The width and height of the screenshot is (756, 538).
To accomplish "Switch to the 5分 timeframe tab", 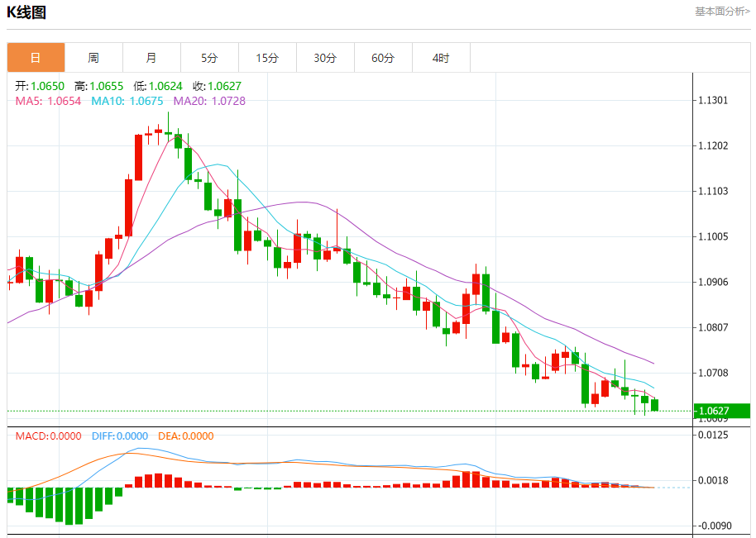I will 209,58.
